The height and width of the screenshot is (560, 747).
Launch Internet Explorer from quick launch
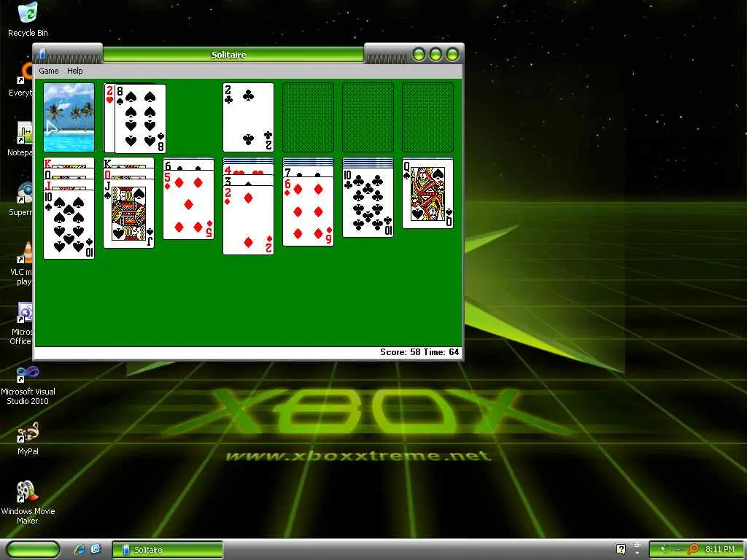tap(80, 550)
